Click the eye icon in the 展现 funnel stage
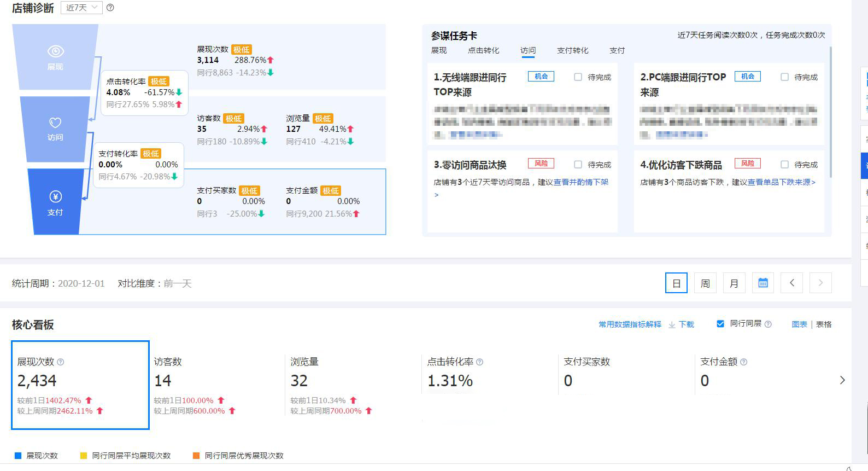This screenshot has height=471, width=868. point(55,51)
